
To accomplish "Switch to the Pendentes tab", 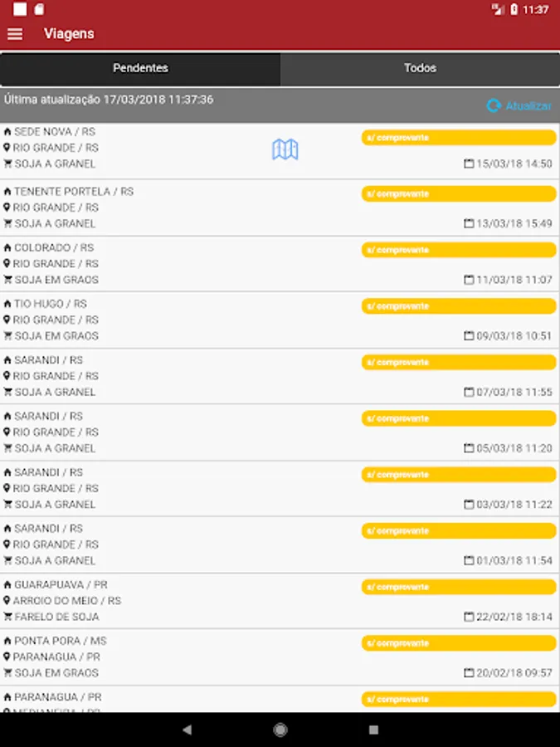I will click(x=140, y=68).
